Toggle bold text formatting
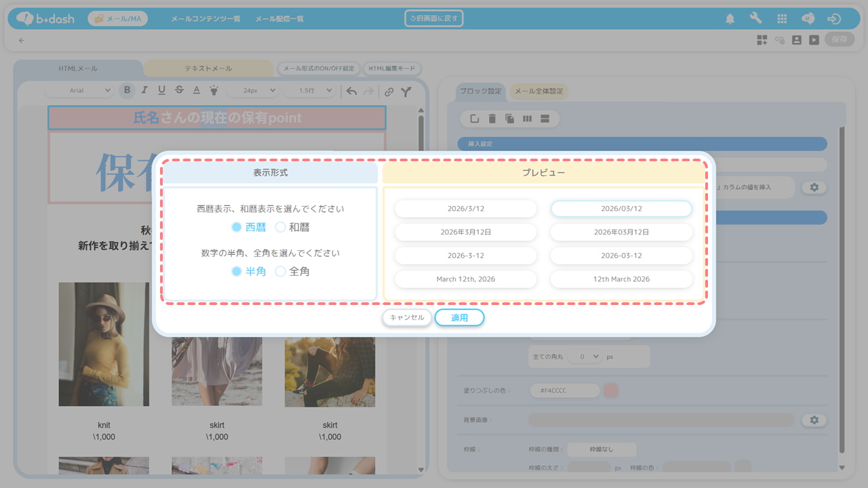 coord(126,91)
